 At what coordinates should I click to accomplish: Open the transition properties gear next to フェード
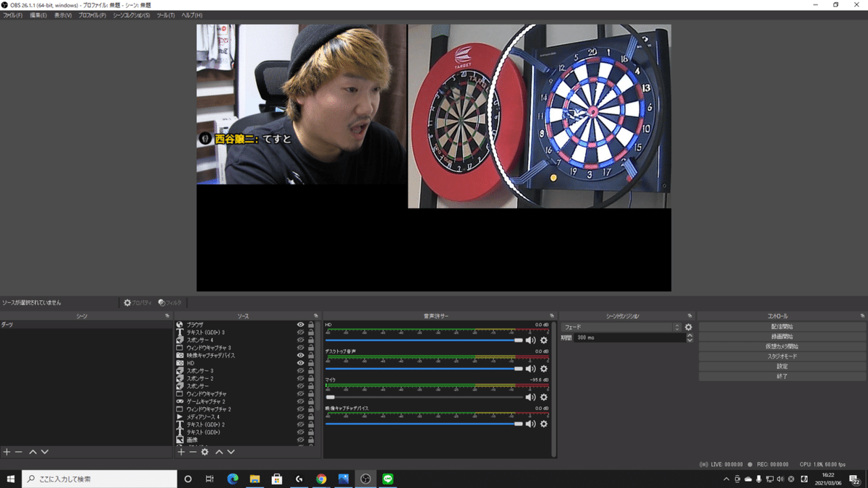point(689,328)
